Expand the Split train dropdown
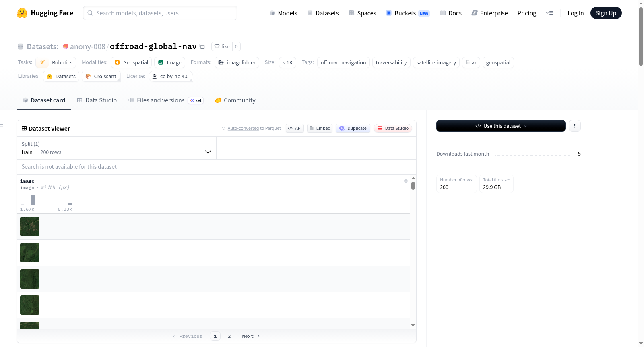Image resolution: width=644 pixels, height=347 pixels. 116,148
